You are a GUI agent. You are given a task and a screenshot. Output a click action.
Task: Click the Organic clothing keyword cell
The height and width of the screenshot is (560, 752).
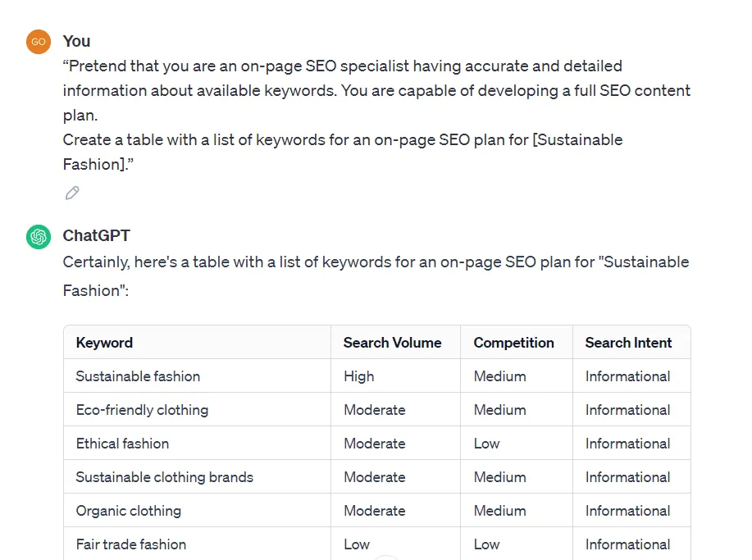[x=128, y=511]
